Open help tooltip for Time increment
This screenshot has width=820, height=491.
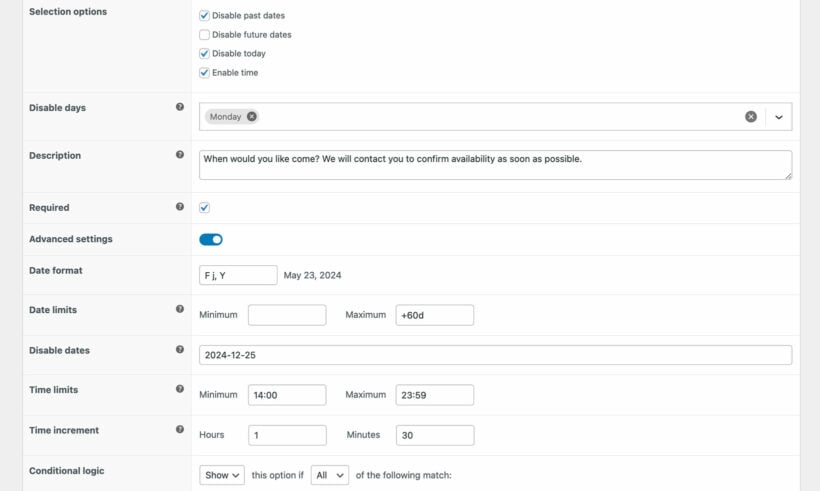point(180,429)
